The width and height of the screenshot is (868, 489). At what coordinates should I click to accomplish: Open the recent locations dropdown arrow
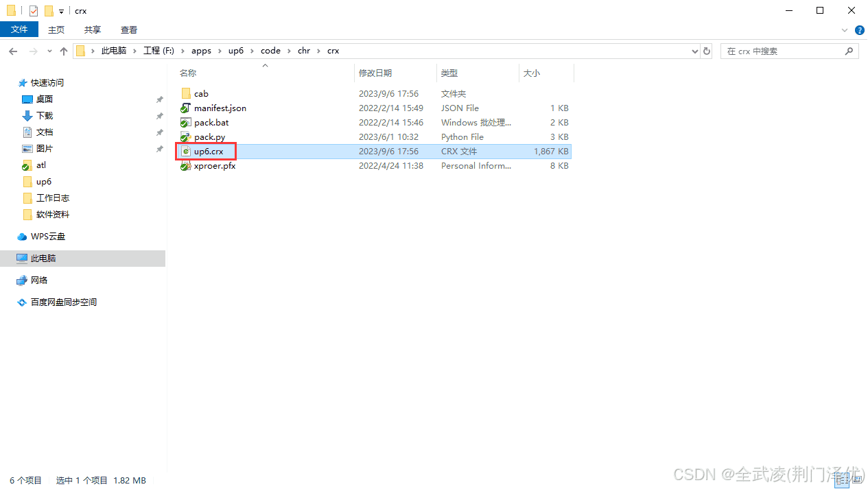pos(49,51)
